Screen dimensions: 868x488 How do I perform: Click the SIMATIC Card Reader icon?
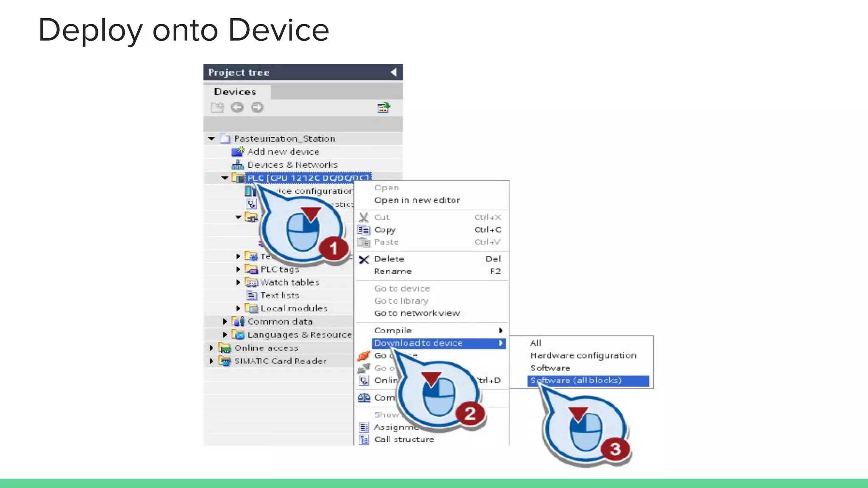[225, 361]
